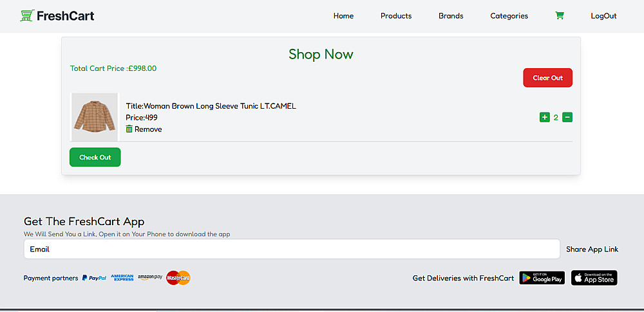Click the trash Remove icon
Viewport: 644px width, 312px height.
click(x=129, y=129)
